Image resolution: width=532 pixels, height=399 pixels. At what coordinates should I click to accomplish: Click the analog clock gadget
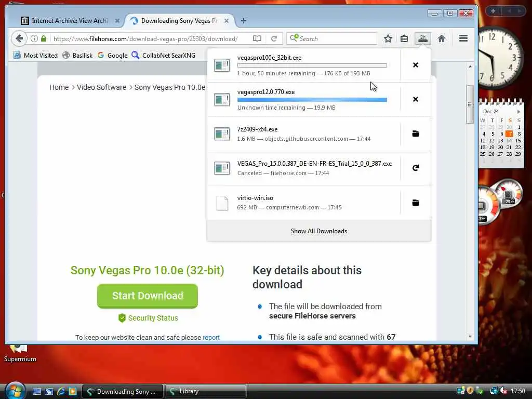coord(500,58)
